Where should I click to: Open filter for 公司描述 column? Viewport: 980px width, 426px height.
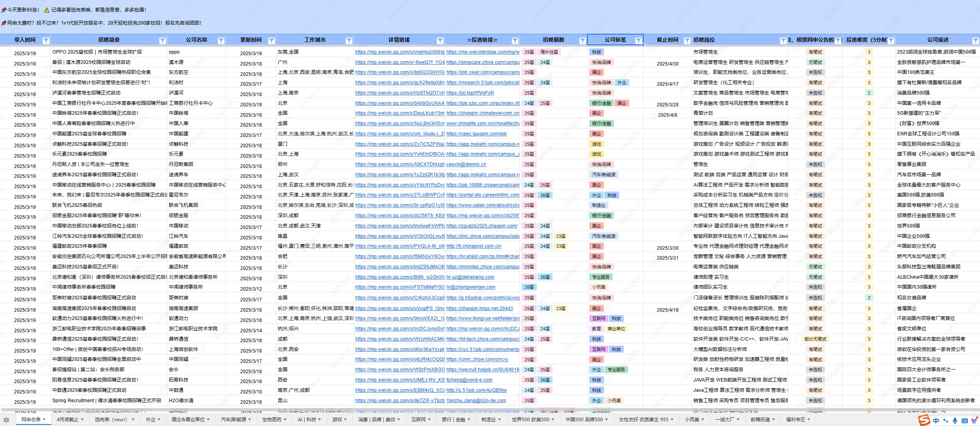975,40
